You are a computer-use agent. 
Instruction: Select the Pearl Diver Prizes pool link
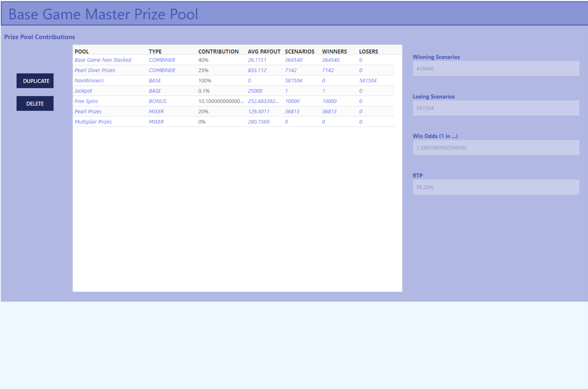tap(95, 70)
